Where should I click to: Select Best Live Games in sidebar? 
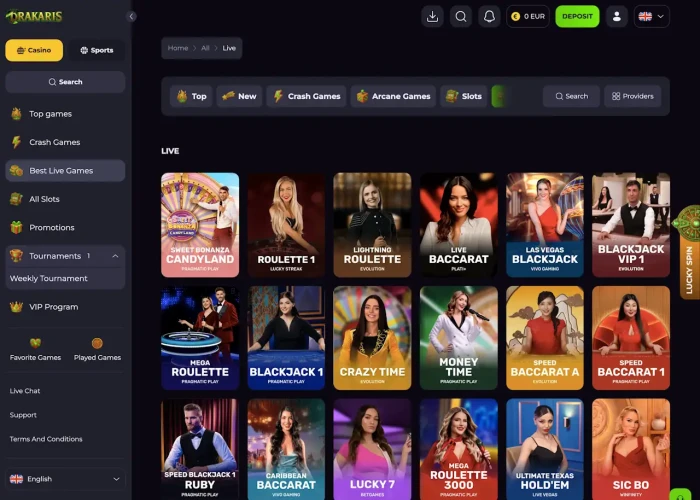coord(65,171)
